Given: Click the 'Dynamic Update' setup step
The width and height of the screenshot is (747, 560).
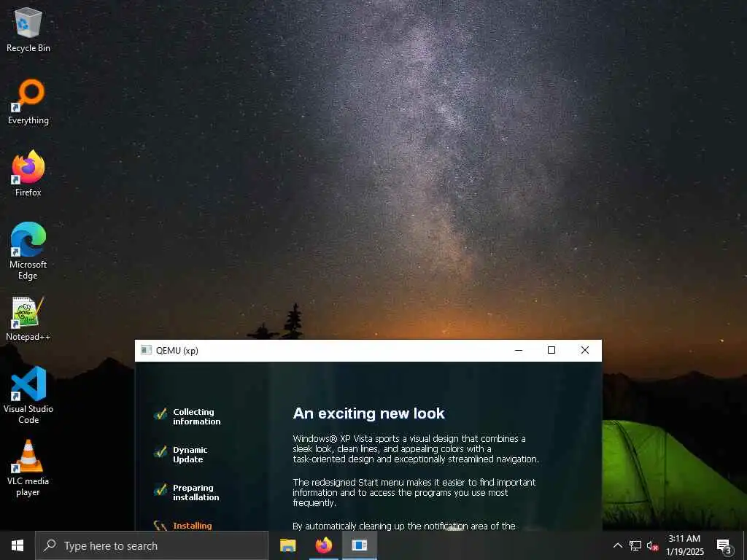Looking at the screenshot, I should tap(190, 455).
